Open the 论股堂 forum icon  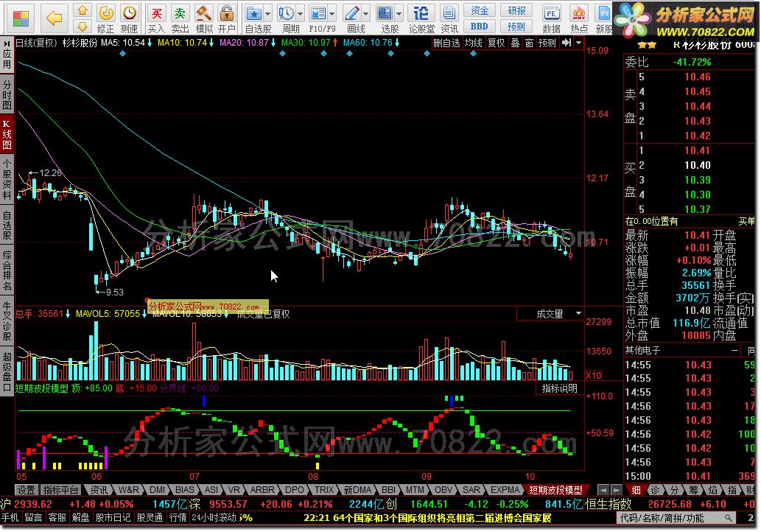pyautogui.click(x=421, y=18)
